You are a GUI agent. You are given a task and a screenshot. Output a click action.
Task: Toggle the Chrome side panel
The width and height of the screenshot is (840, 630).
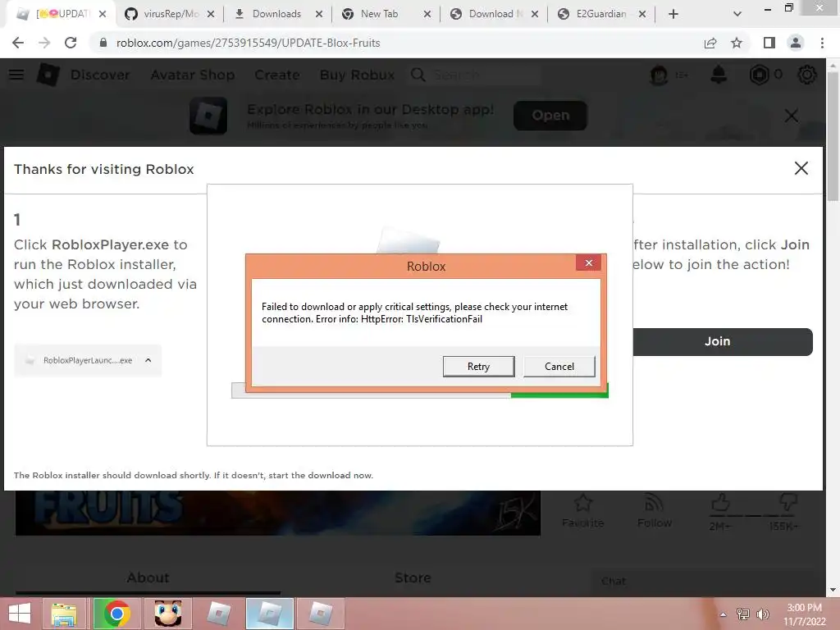pyautogui.click(x=769, y=43)
